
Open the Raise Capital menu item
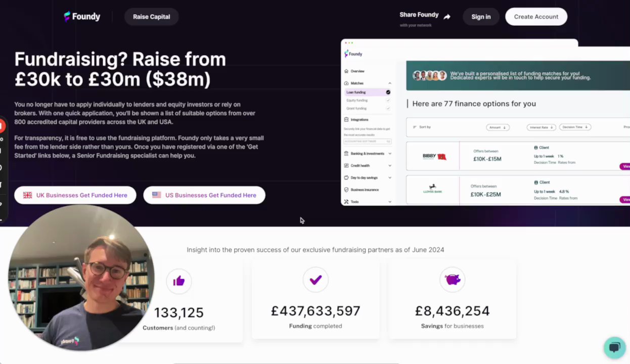[x=151, y=17]
